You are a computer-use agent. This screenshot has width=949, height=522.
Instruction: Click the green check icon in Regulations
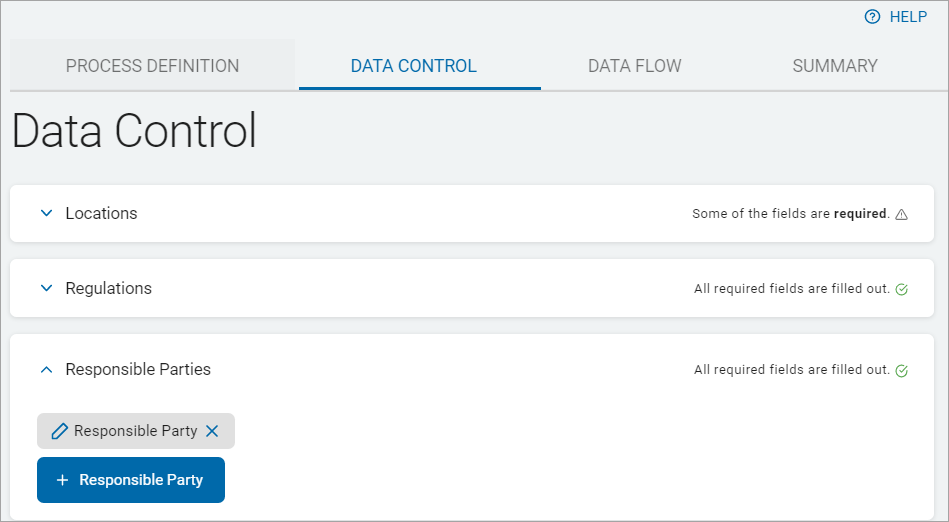point(901,289)
